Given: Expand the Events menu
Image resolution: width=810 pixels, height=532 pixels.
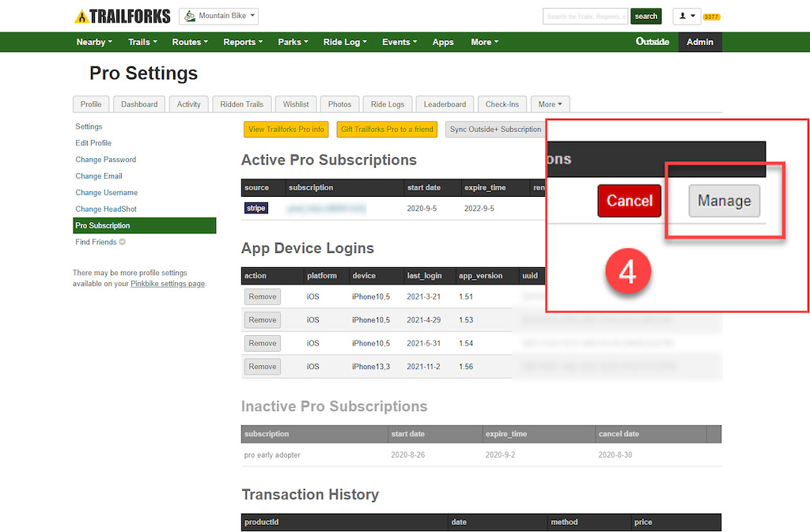Looking at the screenshot, I should click(x=399, y=42).
